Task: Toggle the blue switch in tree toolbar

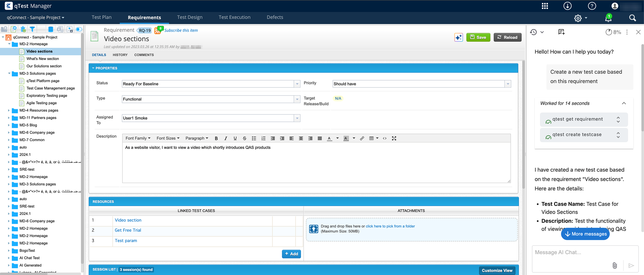Action: tap(79, 30)
